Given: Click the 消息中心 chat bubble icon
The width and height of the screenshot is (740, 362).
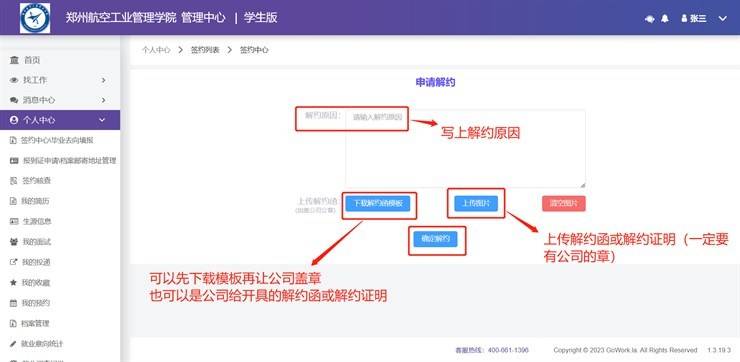Looking at the screenshot, I should (x=14, y=100).
